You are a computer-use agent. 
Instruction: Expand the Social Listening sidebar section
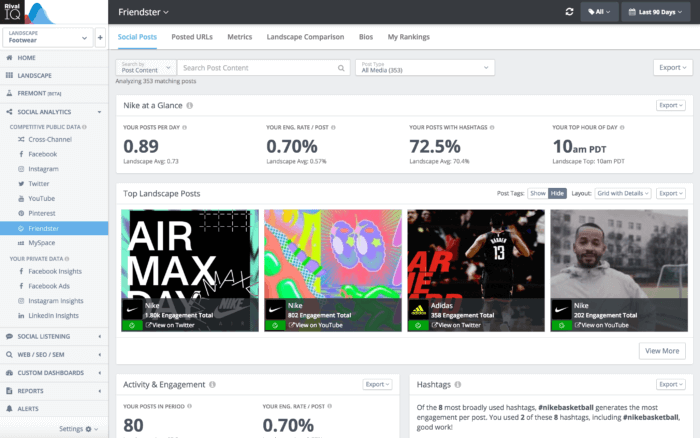coord(54,337)
